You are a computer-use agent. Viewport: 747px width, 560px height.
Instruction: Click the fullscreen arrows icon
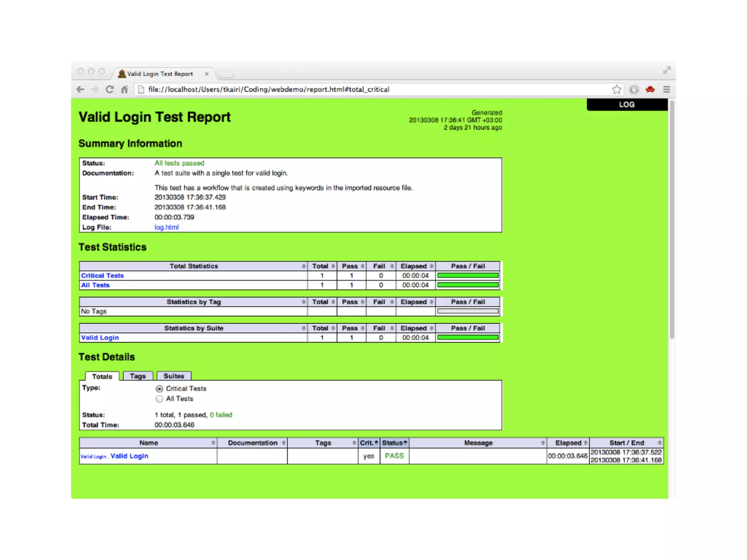[x=667, y=70]
